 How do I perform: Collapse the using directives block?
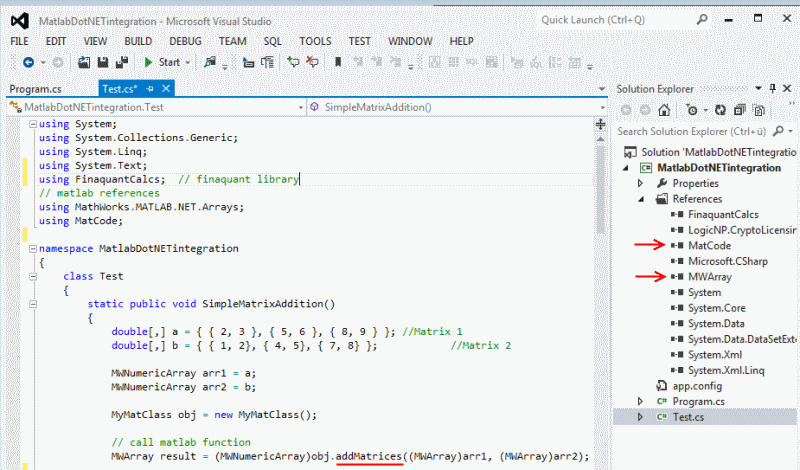click(33, 123)
